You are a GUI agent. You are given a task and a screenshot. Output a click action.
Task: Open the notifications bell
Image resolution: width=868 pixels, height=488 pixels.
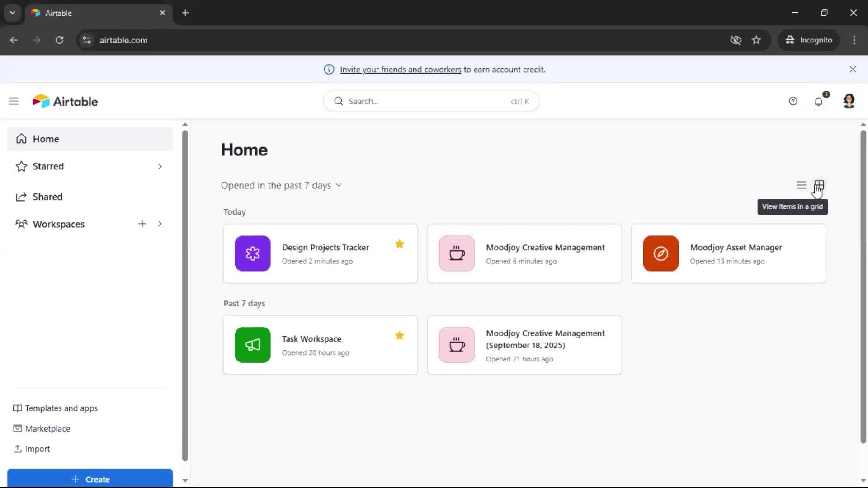pyautogui.click(x=819, y=101)
